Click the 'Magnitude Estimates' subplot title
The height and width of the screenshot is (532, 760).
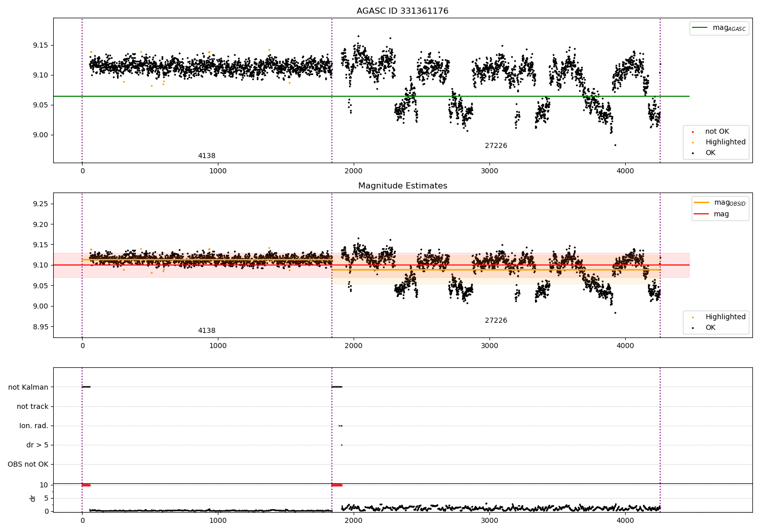tap(402, 186)
